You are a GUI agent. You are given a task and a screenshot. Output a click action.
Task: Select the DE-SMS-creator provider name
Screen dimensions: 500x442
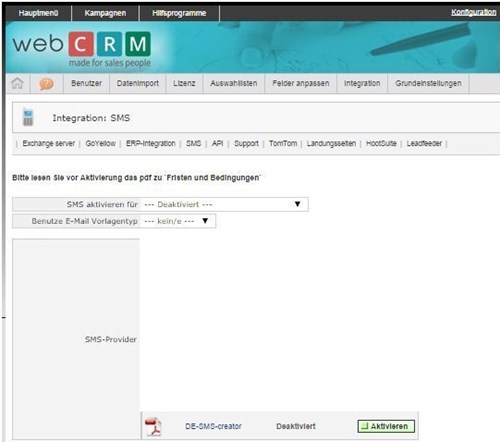tap(213, 426)
